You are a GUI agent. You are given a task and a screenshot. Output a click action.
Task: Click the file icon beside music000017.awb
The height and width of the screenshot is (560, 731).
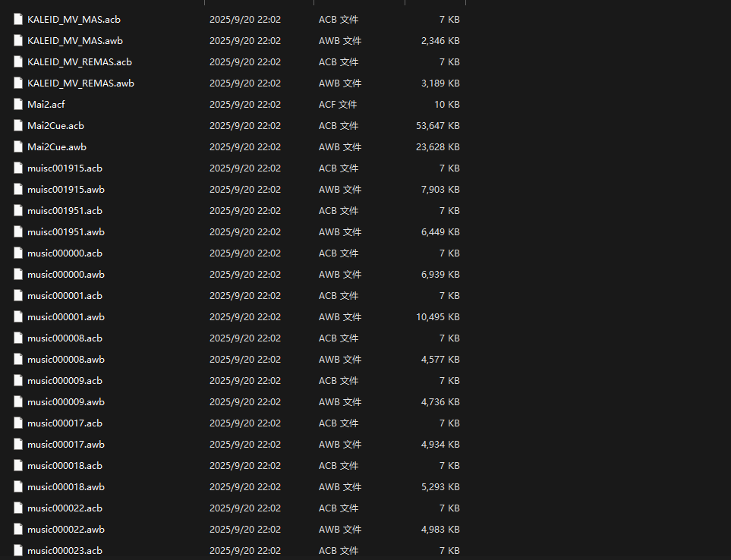(x=17, y=444)
